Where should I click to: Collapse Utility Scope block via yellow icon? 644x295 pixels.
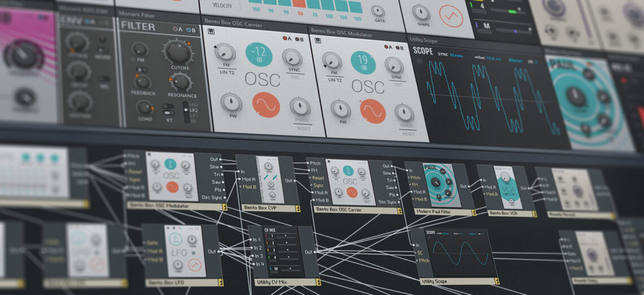pyautogui.click(x=497, y=281)
